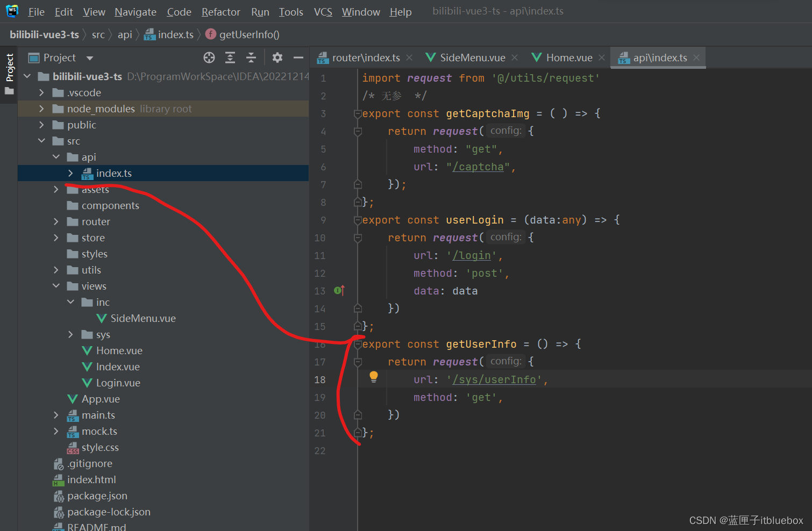
Task: Collapse the views folder
Action: point(56,286)
